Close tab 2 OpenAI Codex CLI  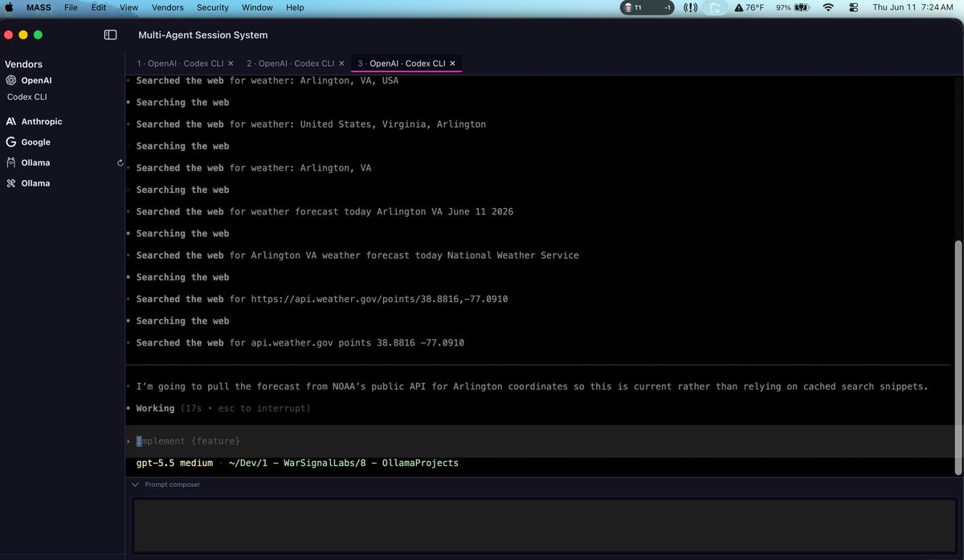pos(341,63)
